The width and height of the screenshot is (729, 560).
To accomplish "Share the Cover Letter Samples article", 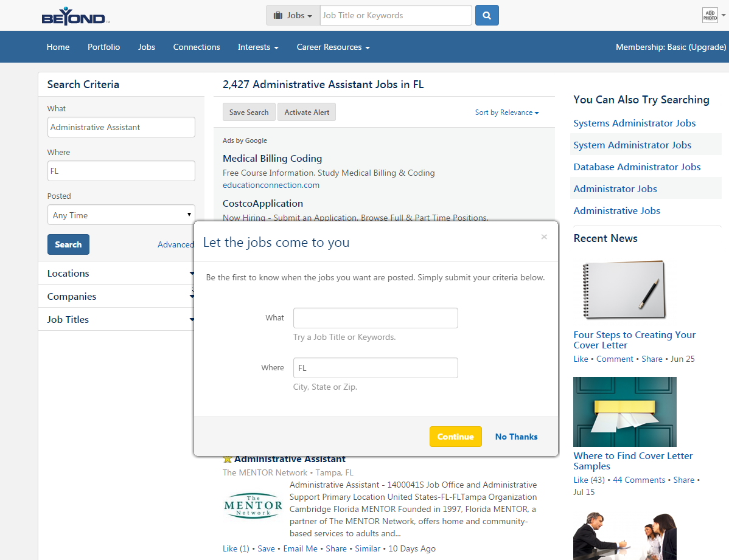I will [x=684, y=480].
